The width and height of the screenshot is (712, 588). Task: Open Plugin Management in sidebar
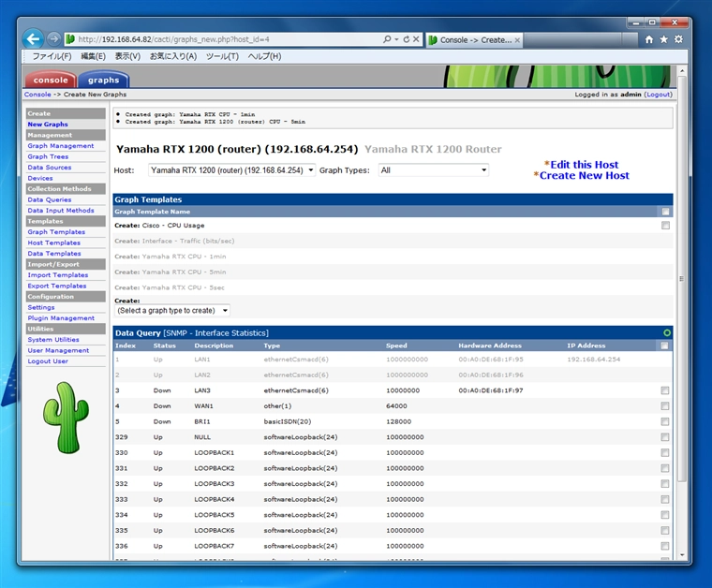click(61, 318)
